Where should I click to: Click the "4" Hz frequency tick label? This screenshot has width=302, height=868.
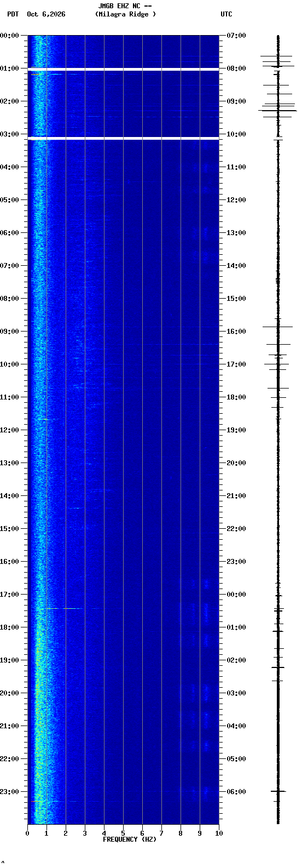(x=104, y=833)
